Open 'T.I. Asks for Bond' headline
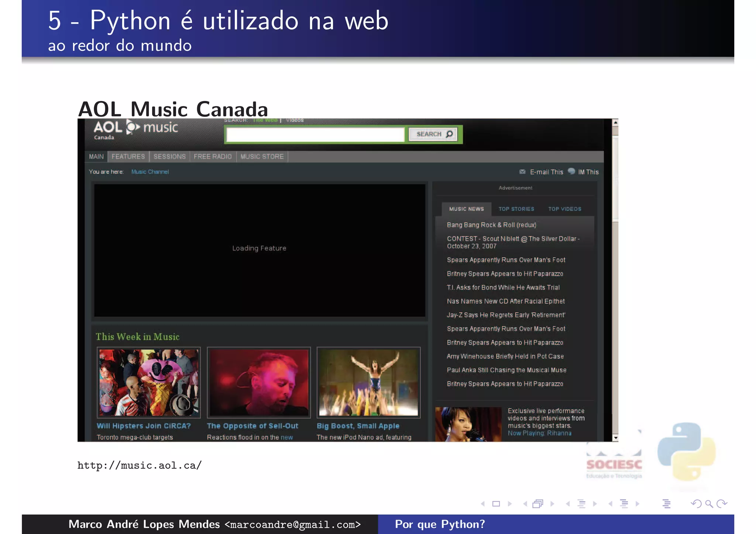This screenshot has height=534, width=756. point(503,287)
